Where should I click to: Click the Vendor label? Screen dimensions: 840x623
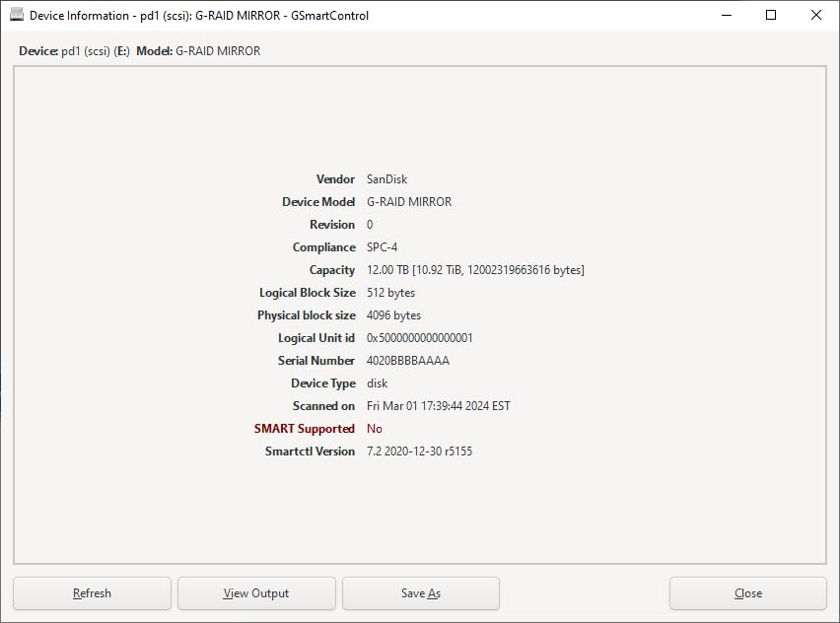tap(335, 179)
